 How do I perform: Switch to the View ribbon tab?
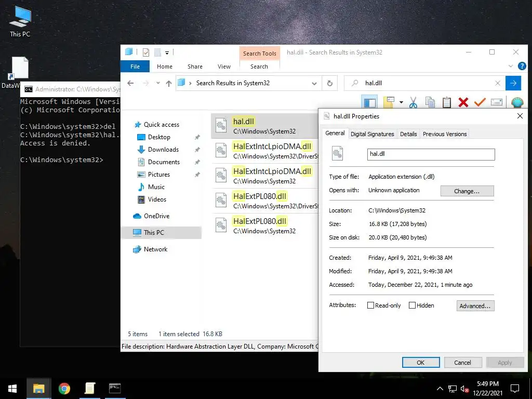tap(224, 66)
